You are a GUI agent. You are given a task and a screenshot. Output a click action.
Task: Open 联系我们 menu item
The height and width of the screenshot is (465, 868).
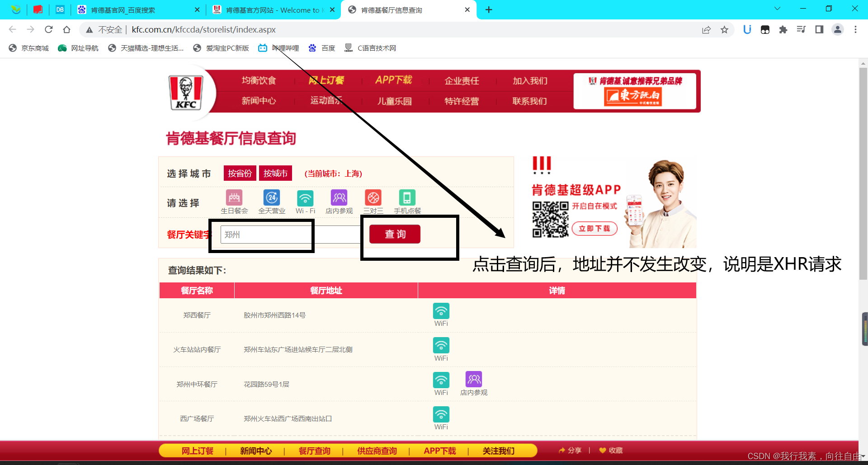pos(530,101)
